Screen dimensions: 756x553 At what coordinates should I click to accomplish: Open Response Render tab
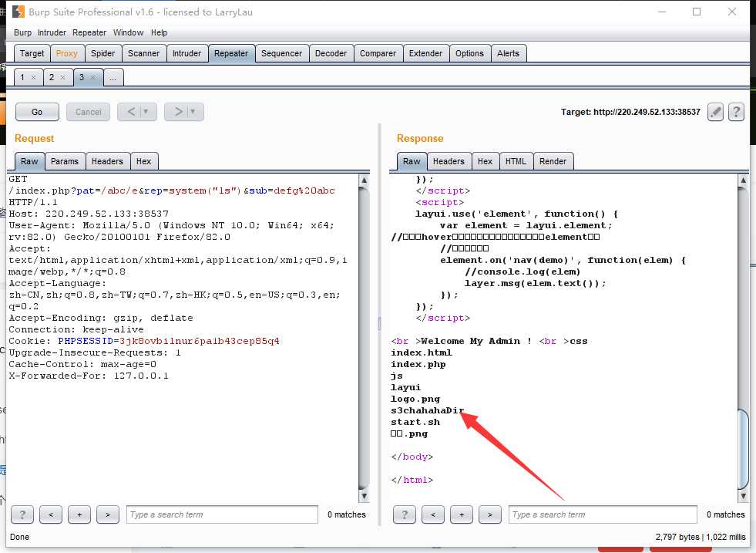[553, 161]
